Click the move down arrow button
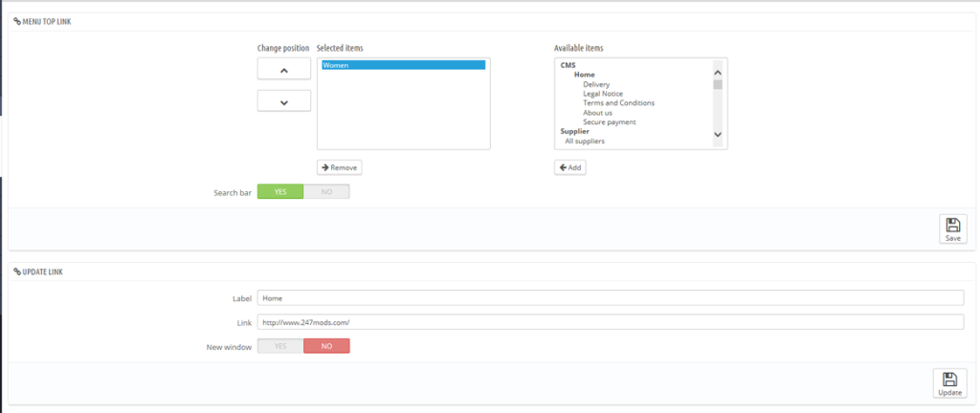 point(284,101)
